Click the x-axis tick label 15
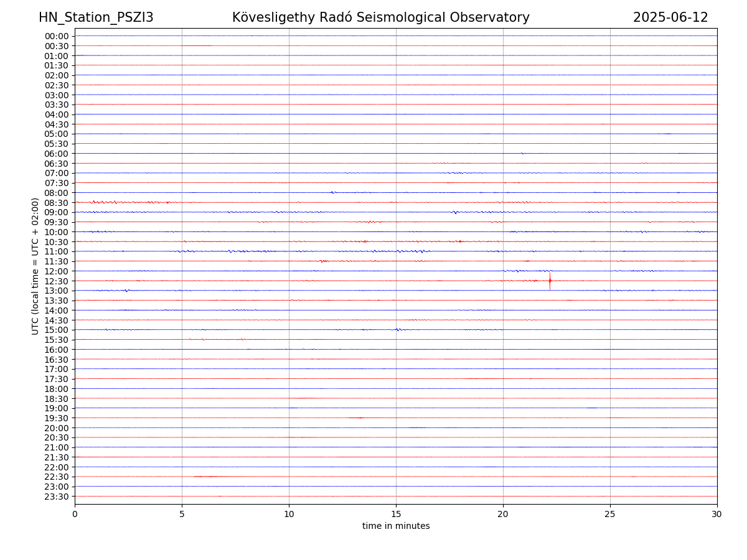The image size is (747, 560). click(x=396, y=514)
